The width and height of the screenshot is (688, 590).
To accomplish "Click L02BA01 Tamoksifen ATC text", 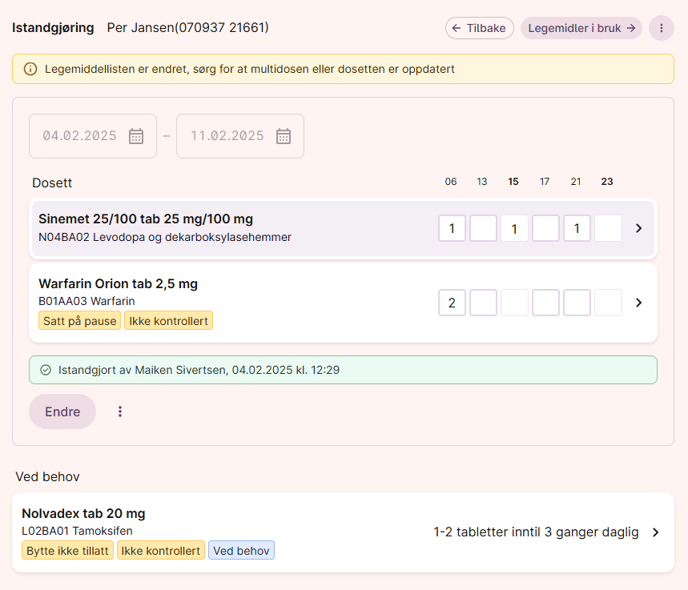I will click(77, 531).
